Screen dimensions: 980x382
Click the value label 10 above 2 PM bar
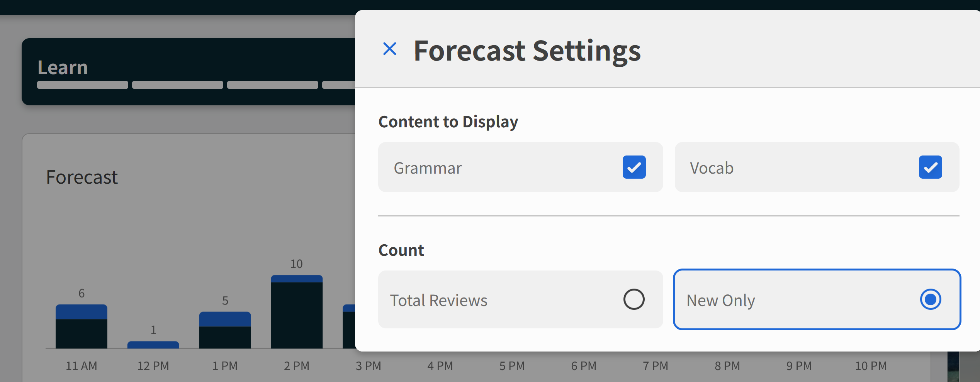(297, 264)
